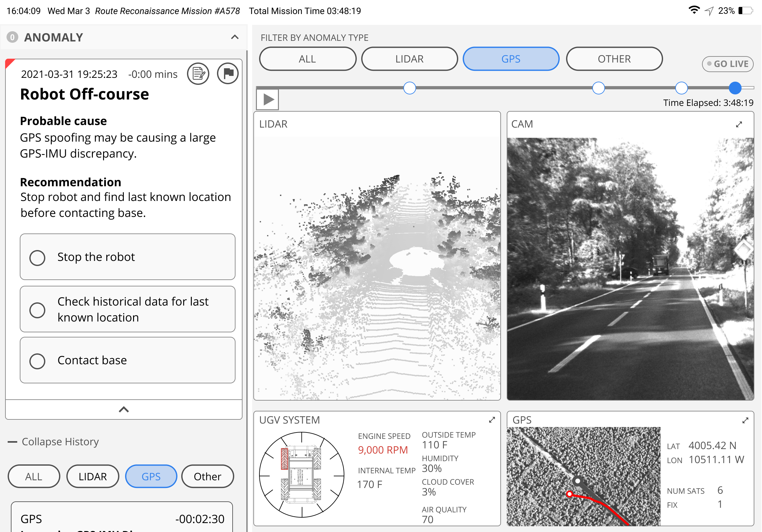This screenshot has width=762, height=532.
Task: Click the camera feed image
Action: (x=630, y=269)
